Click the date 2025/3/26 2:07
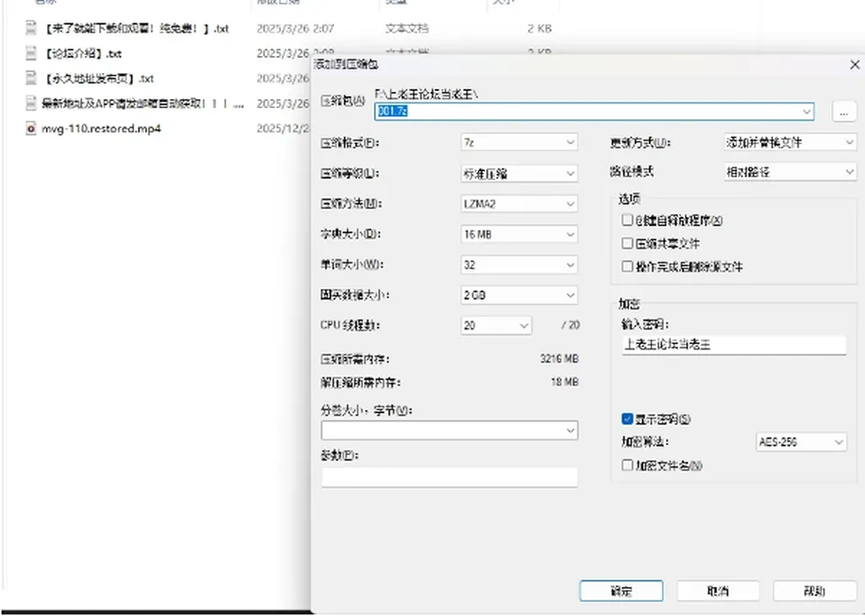865x616 pixels. (x=296, y=28)
